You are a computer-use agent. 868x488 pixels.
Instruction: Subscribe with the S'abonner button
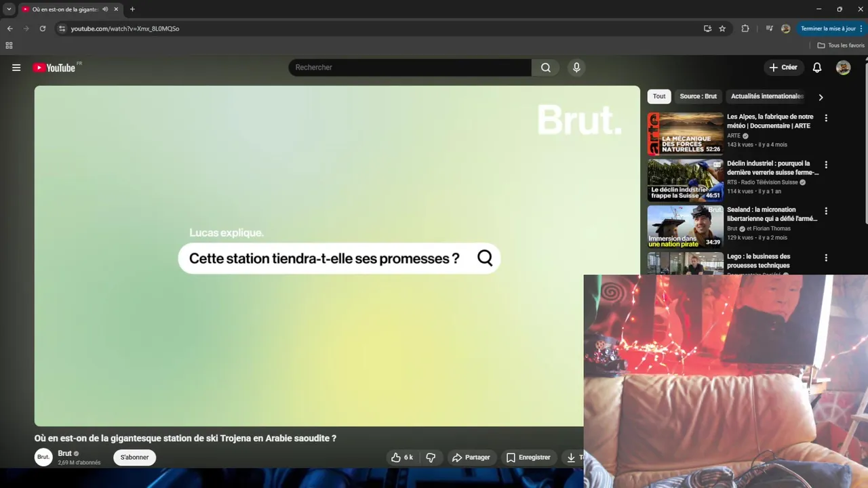(x=134, y=457)
